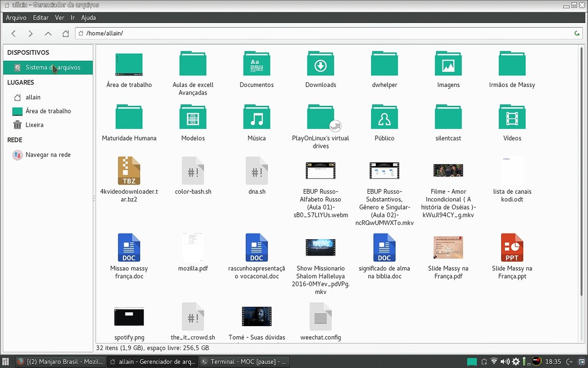Viewport: 588px width, 368px height.
Task: Go forward with the right arrow button
Action: click(31, 33)
